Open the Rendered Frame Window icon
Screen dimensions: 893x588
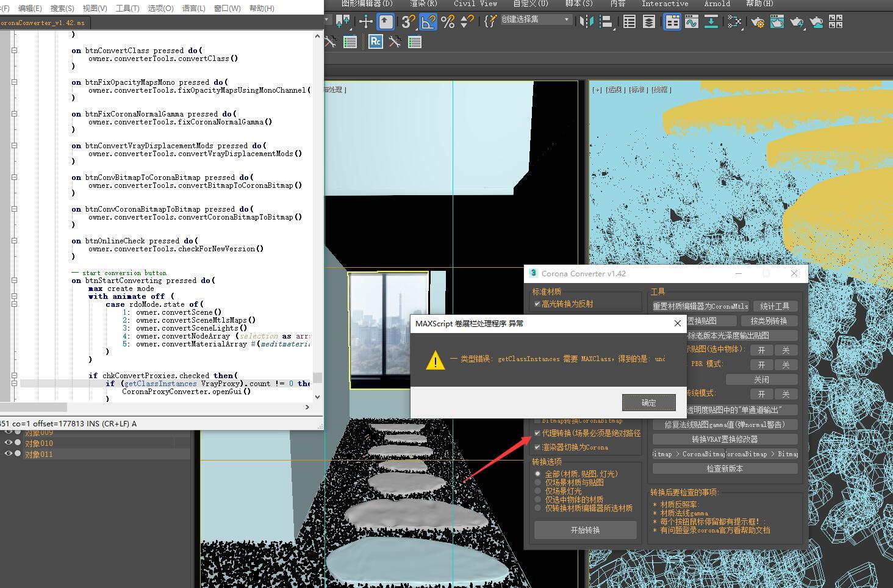click(777, 22)
